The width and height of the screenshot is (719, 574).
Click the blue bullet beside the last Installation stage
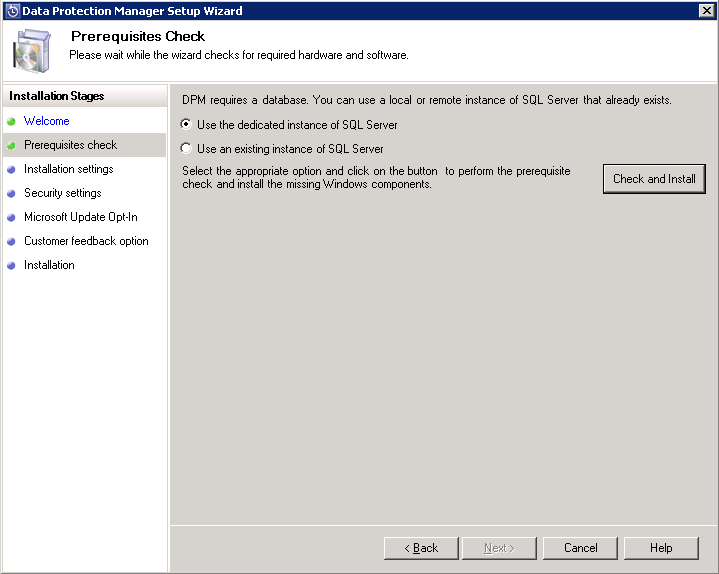point(11,265)
